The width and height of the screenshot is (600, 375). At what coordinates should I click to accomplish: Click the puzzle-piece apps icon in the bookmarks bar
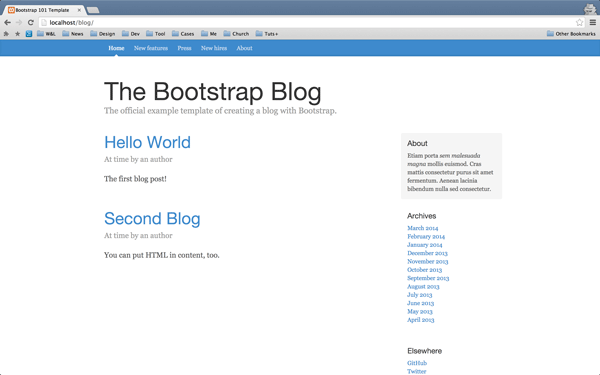[6, 34]
